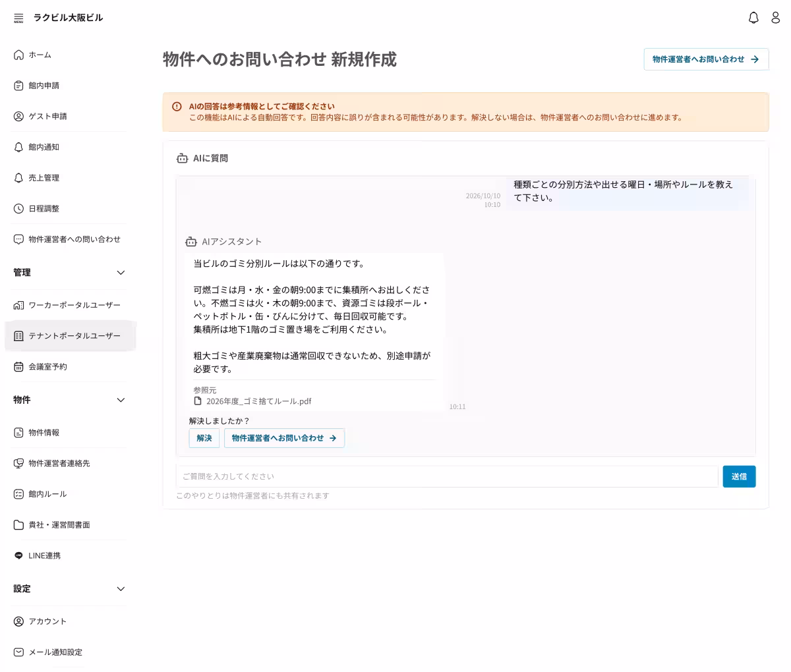Click 当ビルのゴミ分別ルール reply text

pyautogui.click(x=279, y=264)
